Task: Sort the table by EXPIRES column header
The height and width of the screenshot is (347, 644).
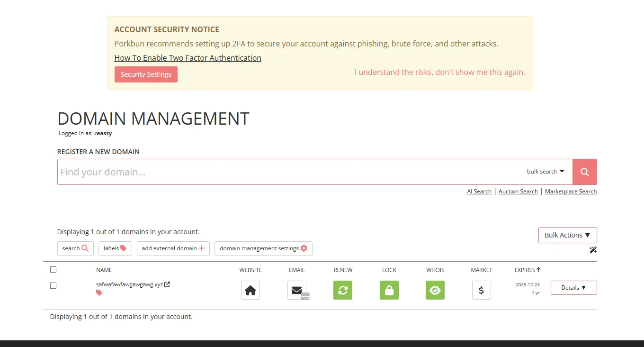Action: click(527, 270)
